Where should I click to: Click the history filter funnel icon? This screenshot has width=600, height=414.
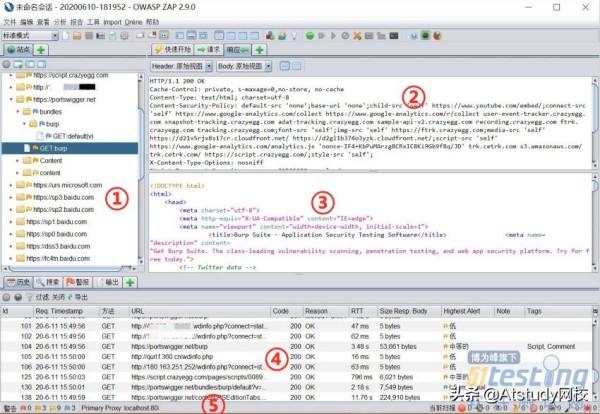tap(29, 297)
